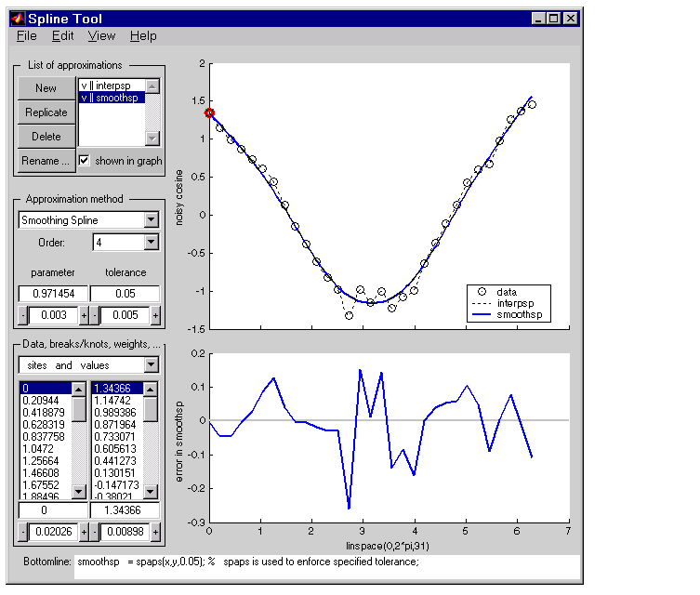
Task: Click the tolerance value input field
Action: (125, 294)
